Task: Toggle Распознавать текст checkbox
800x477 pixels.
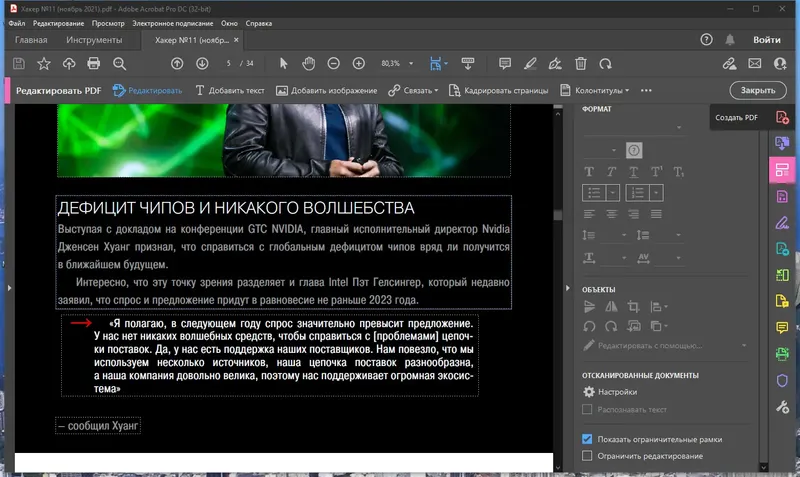Action: tap(587, 410)
